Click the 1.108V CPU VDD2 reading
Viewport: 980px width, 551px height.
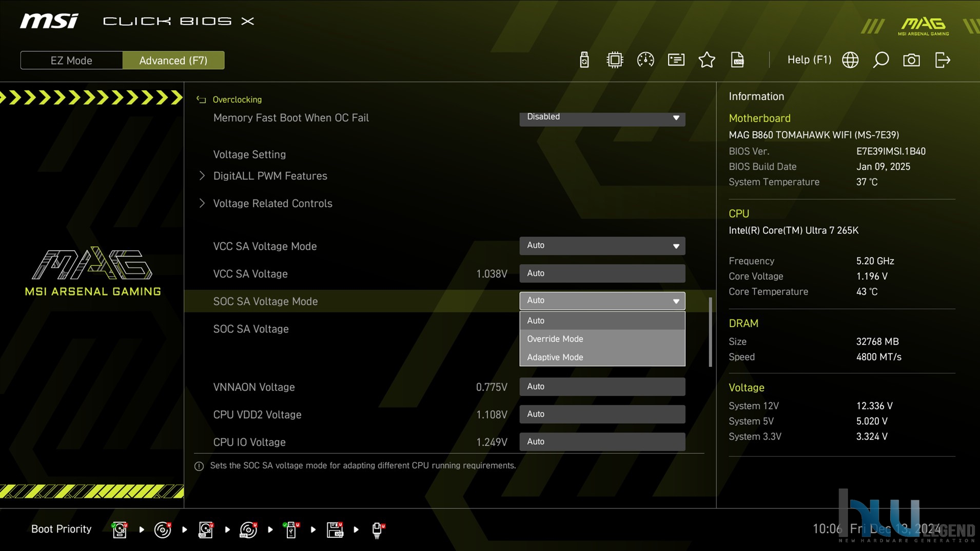pyautogui.click(x=492, y=415)
